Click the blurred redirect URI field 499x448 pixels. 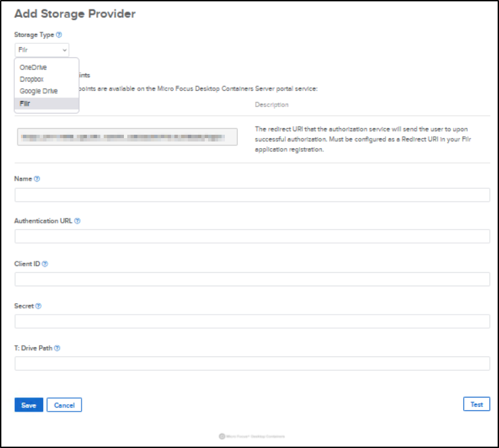127,137
